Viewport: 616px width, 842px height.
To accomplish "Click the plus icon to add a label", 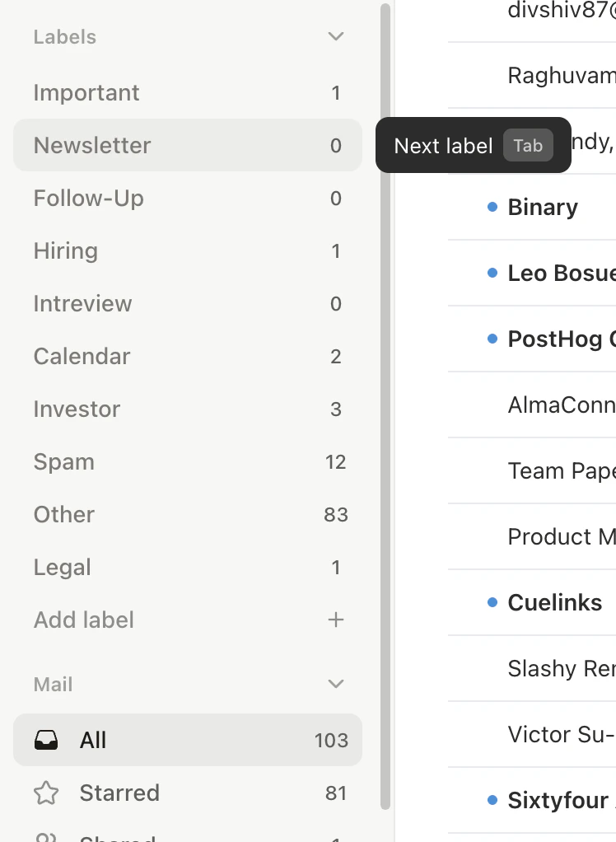I will point(335,620).
